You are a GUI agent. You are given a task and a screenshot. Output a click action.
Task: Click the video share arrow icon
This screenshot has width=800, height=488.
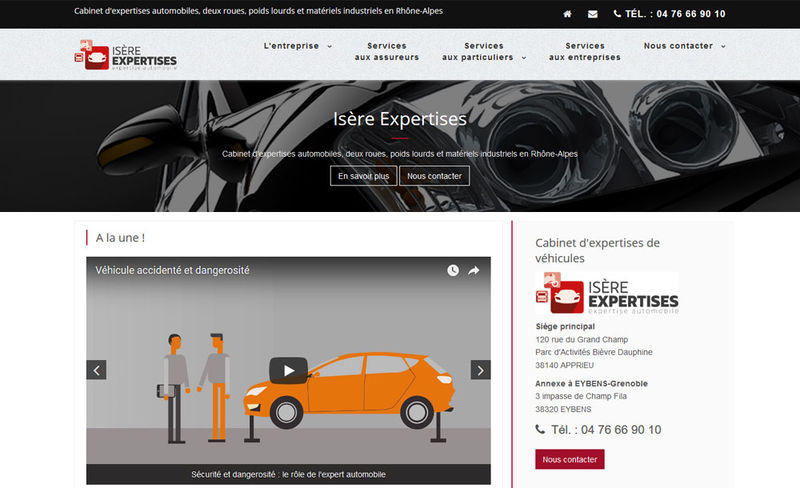coord(474,270)
